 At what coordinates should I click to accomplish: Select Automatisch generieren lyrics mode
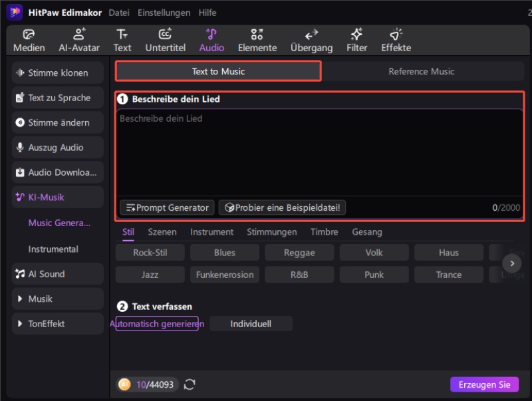pyautogui.click(x=157, y=324)
